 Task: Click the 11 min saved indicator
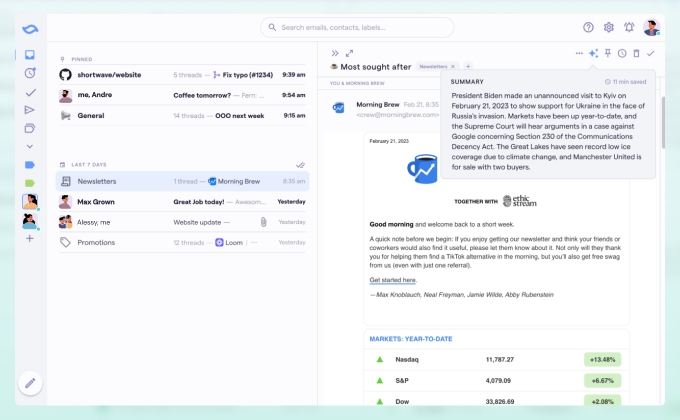pyautogui.click(x=626, y=82)
